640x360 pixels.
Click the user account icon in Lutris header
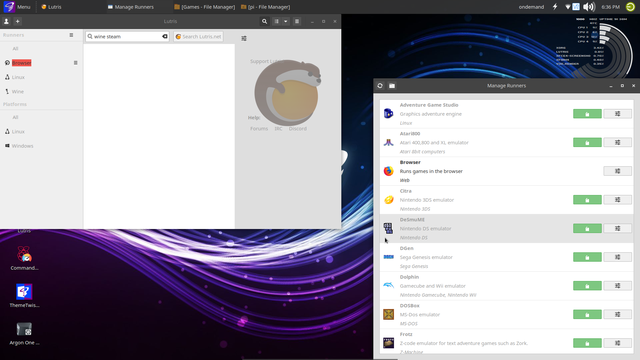6,21
